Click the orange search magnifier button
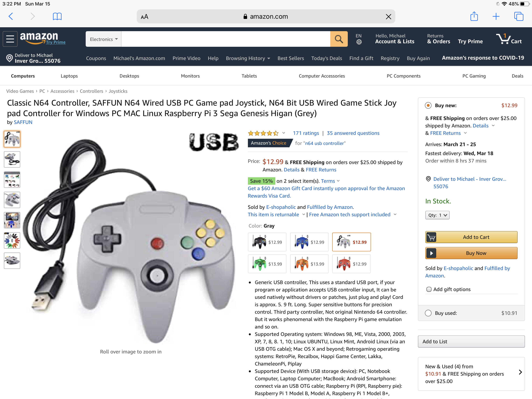 coord(339,39)
